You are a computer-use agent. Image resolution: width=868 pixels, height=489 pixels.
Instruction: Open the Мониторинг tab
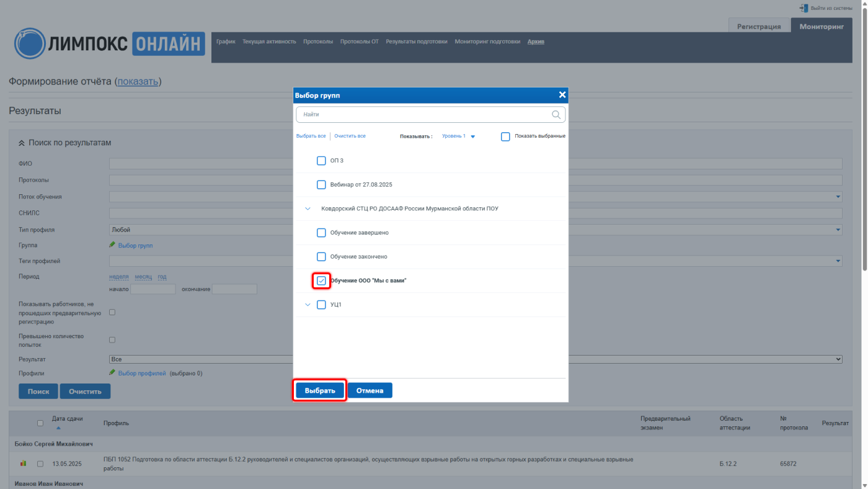coord(821,26)
